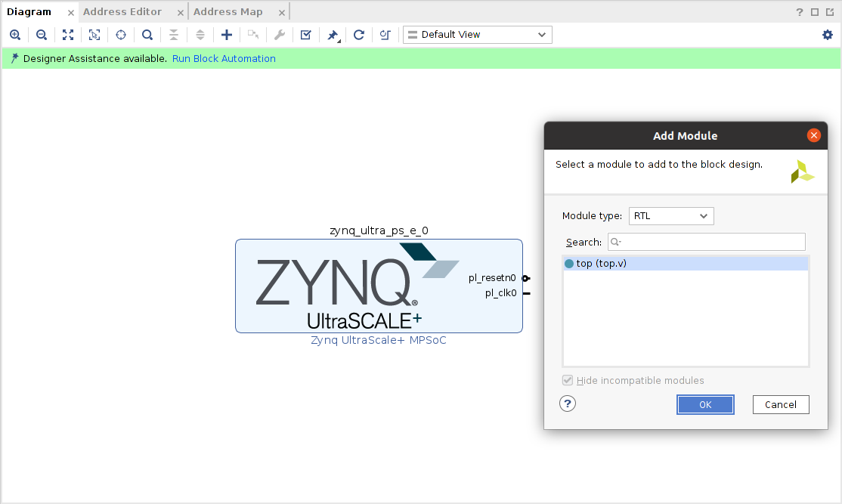
Task: Open the Module type RTL dropdown
Action: 671,216
